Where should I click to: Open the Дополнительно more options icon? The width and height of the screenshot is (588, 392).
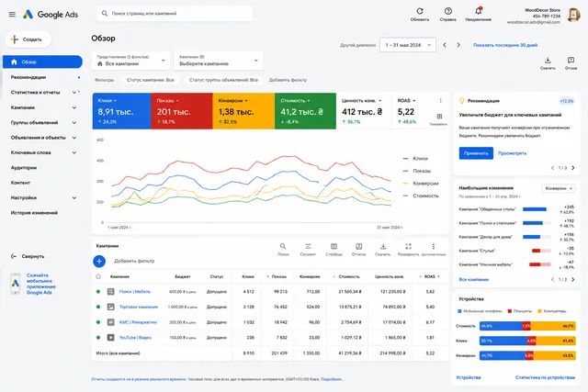434,246
